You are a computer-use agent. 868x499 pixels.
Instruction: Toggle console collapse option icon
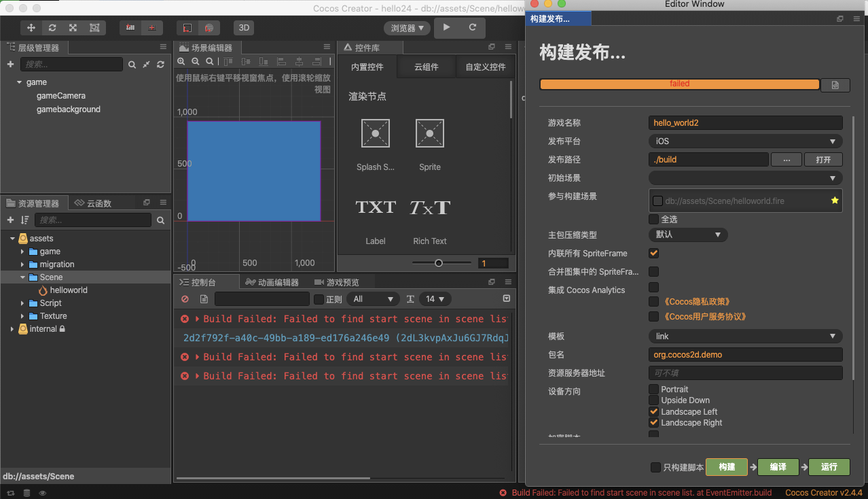pos(506,298)
